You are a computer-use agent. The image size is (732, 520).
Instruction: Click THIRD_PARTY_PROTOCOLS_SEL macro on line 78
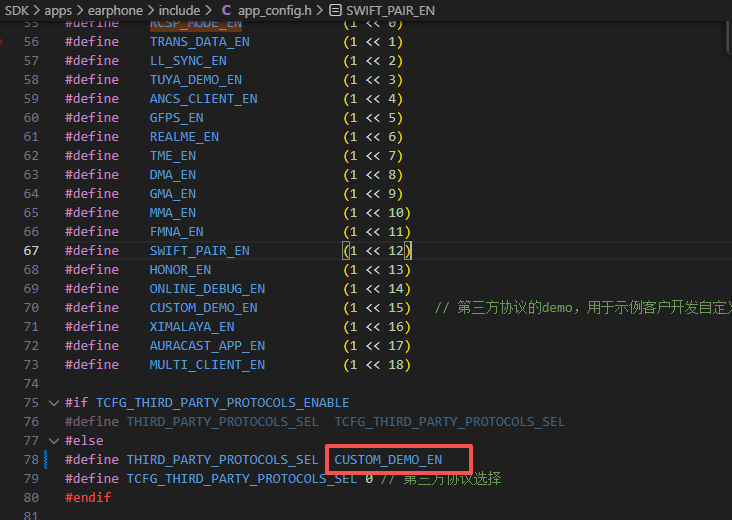tap(222, 460)
